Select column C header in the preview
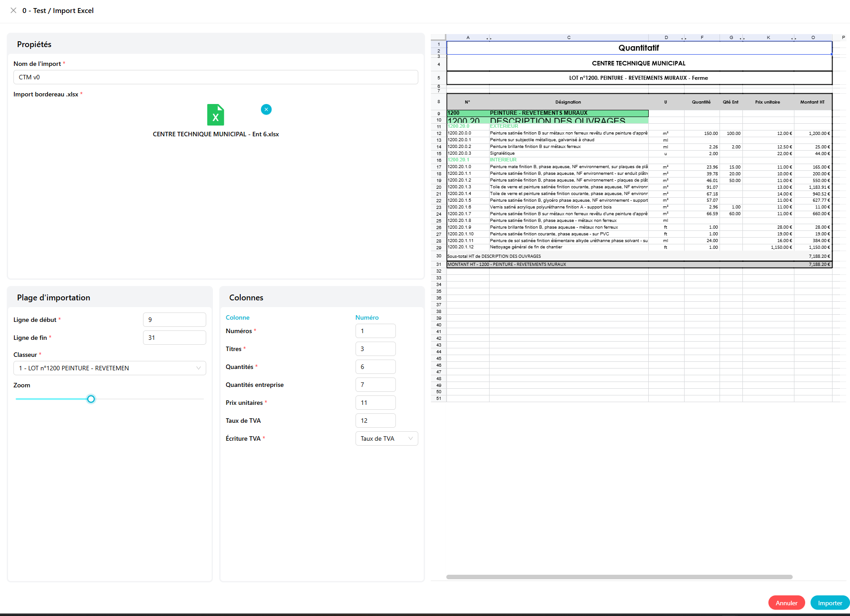This screenshot has height=616, width=850. 569,38
